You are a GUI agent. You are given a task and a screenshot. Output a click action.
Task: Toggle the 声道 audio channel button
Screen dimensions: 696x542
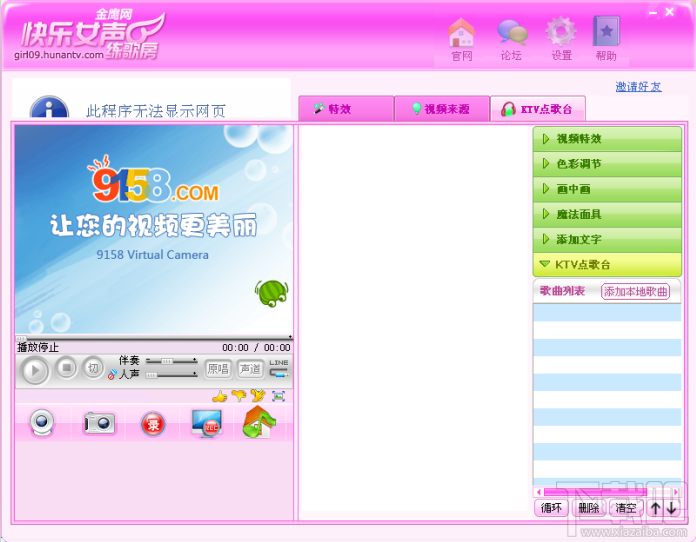click(x=250, y=369)
